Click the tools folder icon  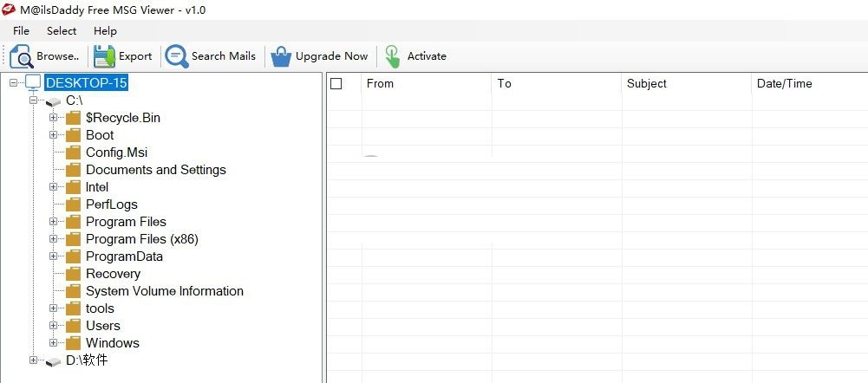(73, 308)
